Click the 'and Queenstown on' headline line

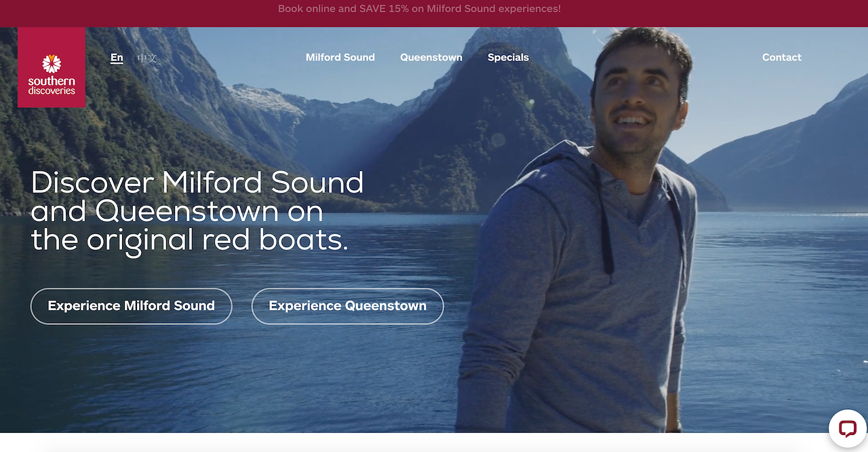(177, 212)
